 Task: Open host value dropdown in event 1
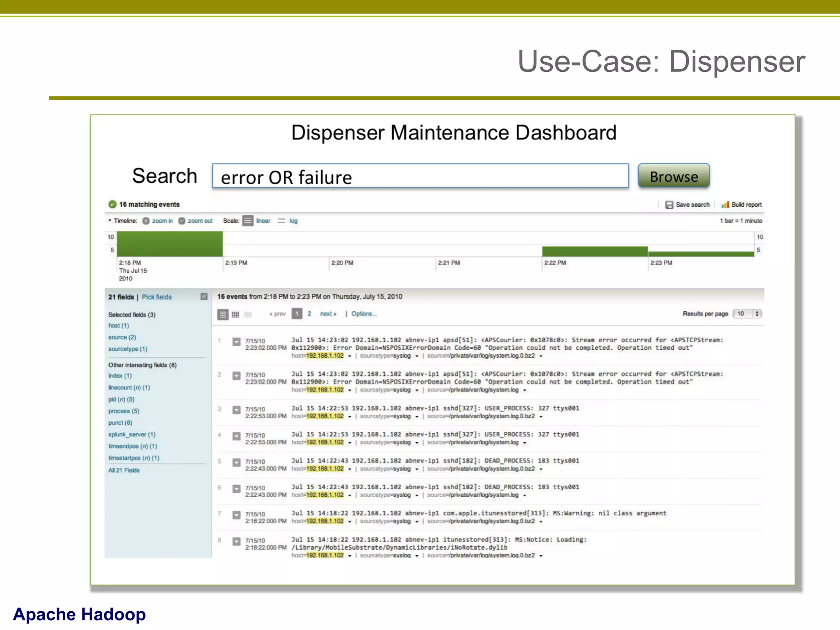349,356
